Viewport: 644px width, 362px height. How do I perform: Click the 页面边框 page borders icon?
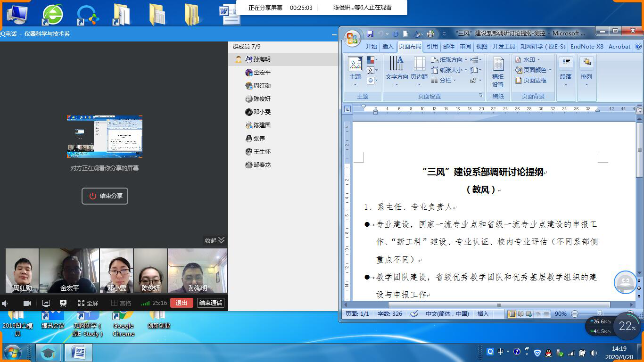531,81
